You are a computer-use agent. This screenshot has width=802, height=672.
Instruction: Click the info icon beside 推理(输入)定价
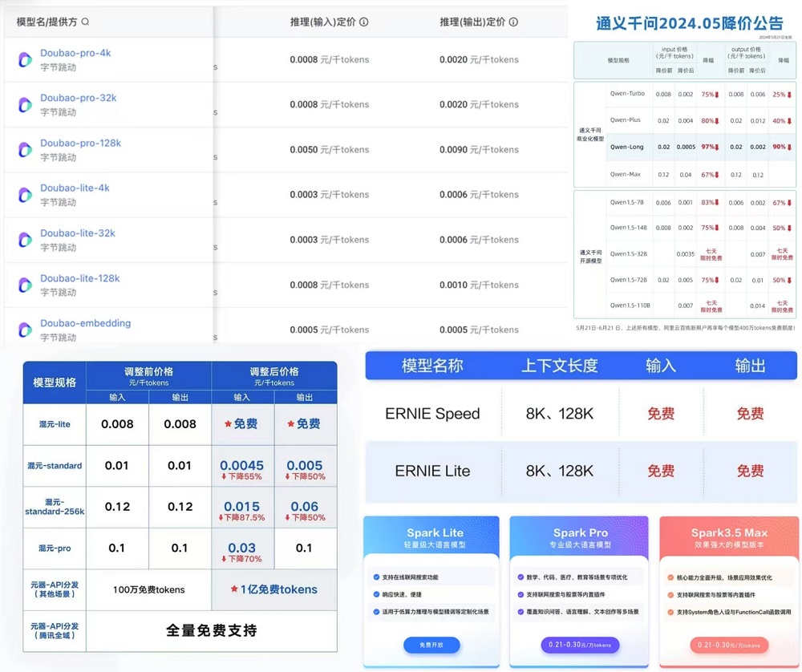tap(363, 22)
